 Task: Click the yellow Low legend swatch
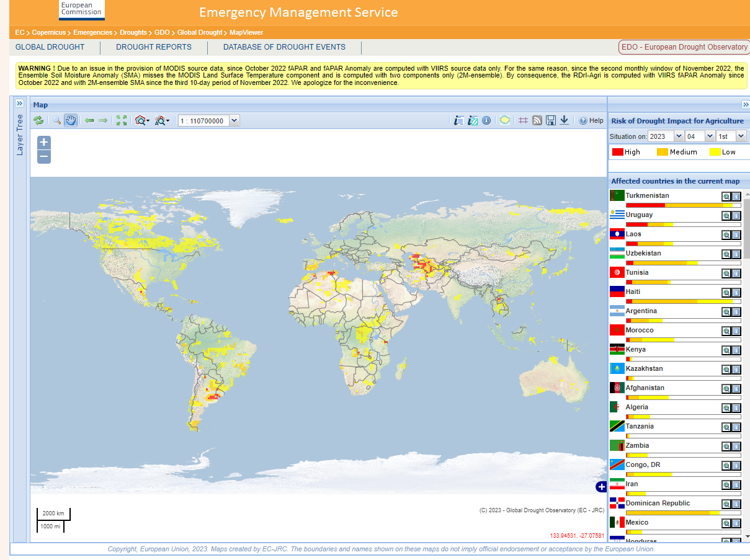click(x=715, y=152)
